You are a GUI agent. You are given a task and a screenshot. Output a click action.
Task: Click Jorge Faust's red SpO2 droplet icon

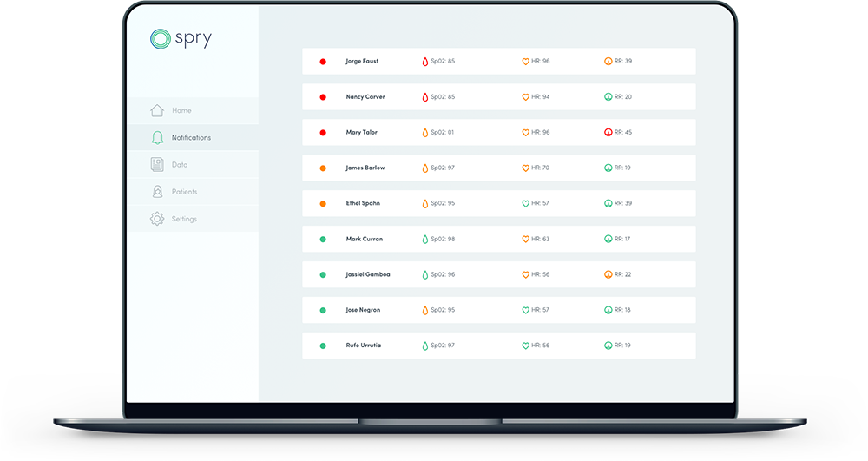tap(425, 62)
